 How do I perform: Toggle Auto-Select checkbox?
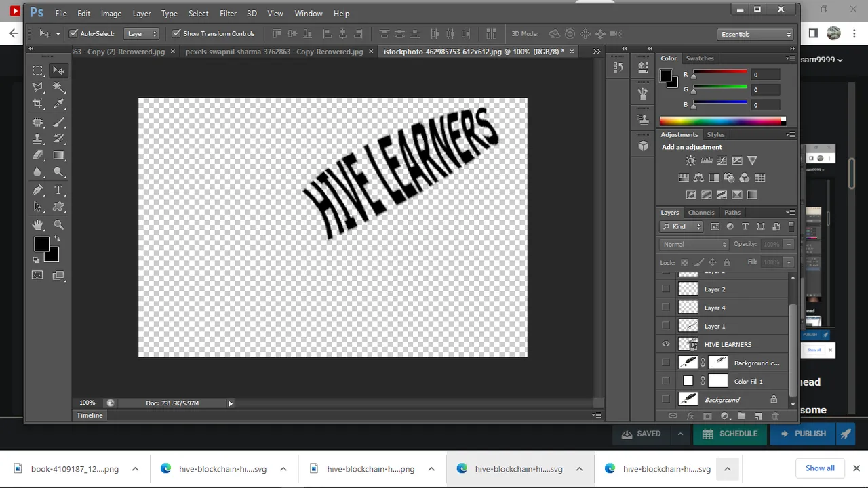tap(73, 33)
